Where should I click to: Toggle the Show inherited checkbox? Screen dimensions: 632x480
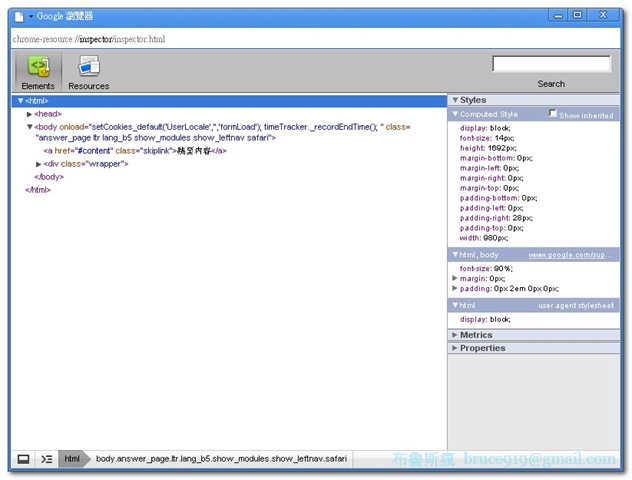pos(553,114)
